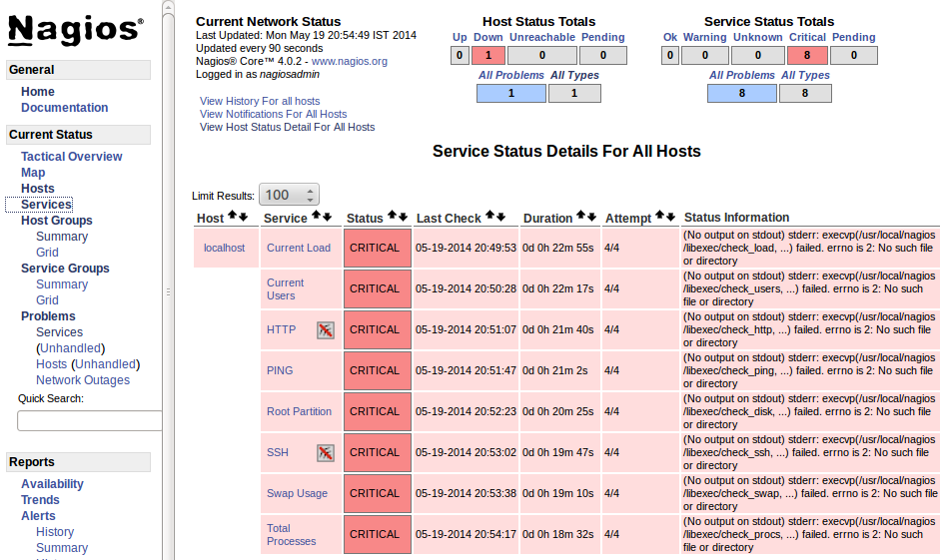Open Home in the General menu

38,92
